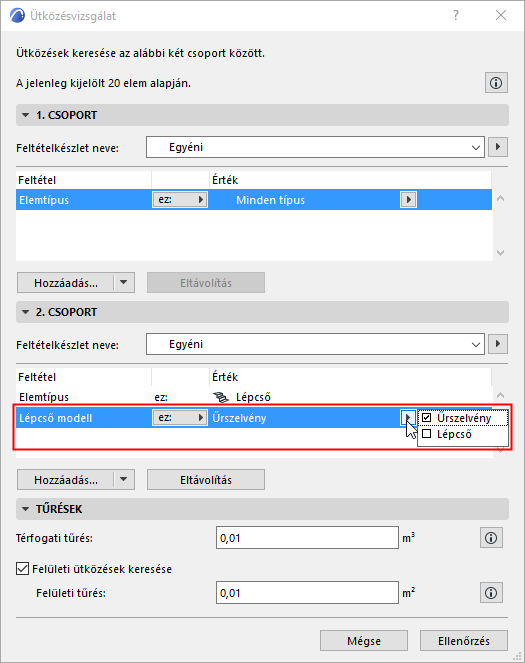The height and width of the screenshot is (663, 525).
Task: Open Group 2 Hozzáadás dropdown arrow
Action: (124, 479)
